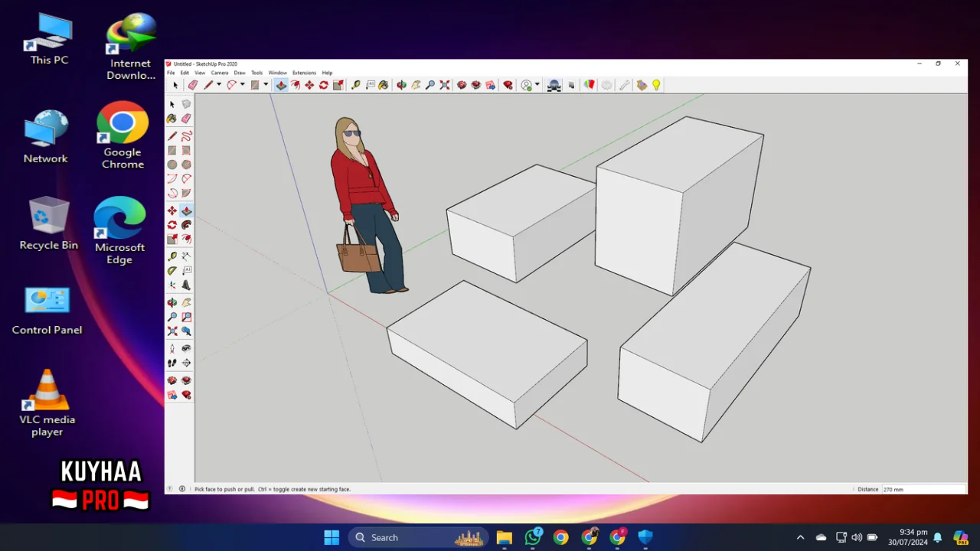The width and height of the screenshot is (980, 551).
Task: Click the Distance measurement input box
Action: (x=923, y=489)
